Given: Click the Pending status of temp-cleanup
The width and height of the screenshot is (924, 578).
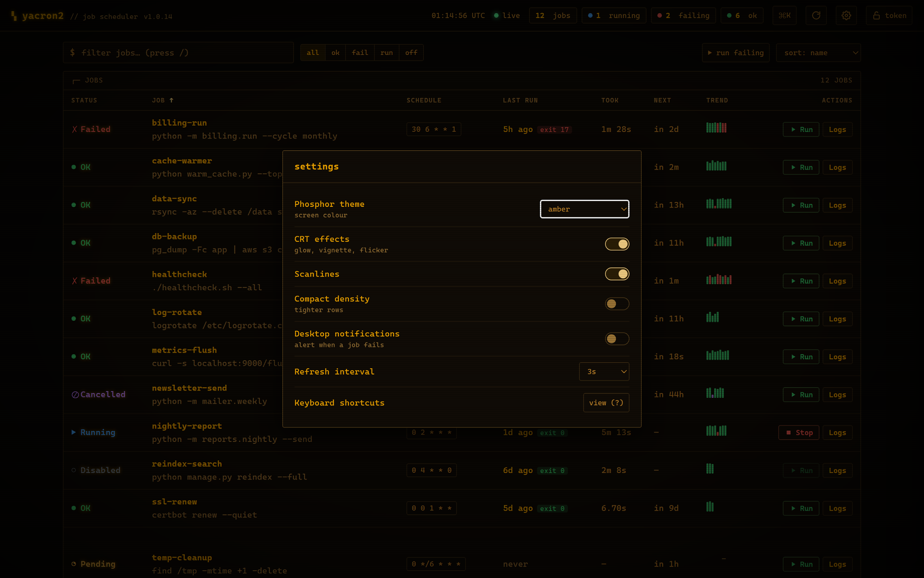Looking at the screenshot, I should pos(94,564).
